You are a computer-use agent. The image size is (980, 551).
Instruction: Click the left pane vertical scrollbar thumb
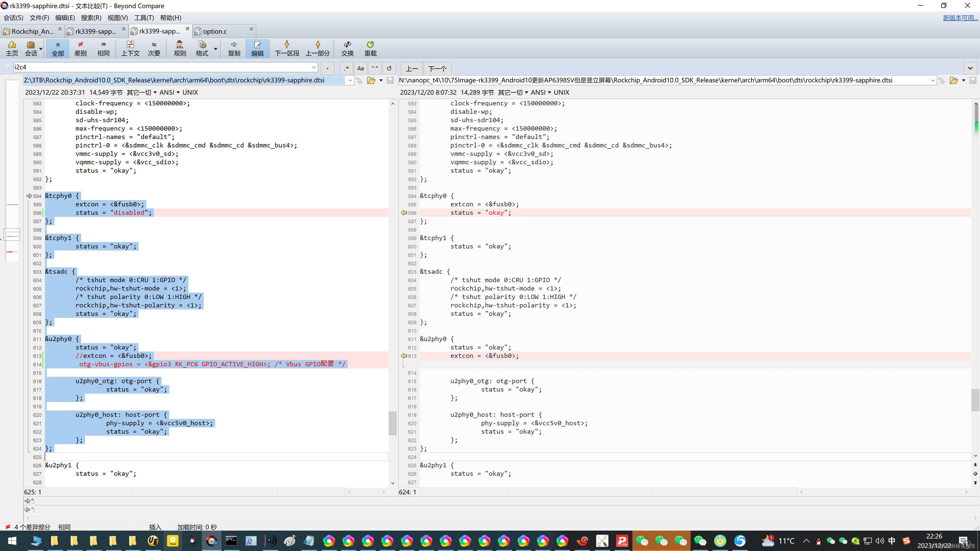click(x=393, y=423)
